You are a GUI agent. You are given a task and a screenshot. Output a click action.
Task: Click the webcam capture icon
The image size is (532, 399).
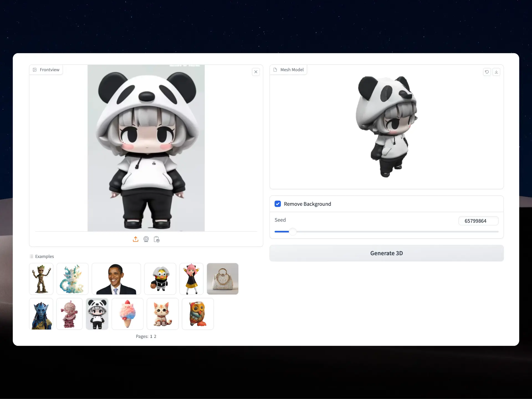click(x=146, y=239)
